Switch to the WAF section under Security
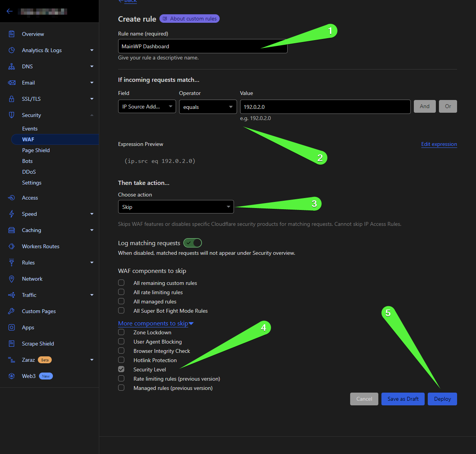The image size is (476, 454). pyautogui.click(x=28, y=139)
